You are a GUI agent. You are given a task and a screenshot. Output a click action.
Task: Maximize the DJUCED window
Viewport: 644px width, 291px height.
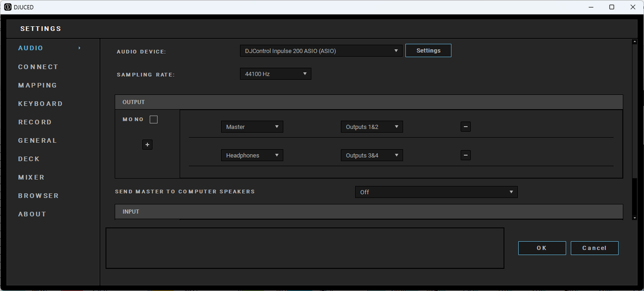pyautogui.click(x=612, y=7)
